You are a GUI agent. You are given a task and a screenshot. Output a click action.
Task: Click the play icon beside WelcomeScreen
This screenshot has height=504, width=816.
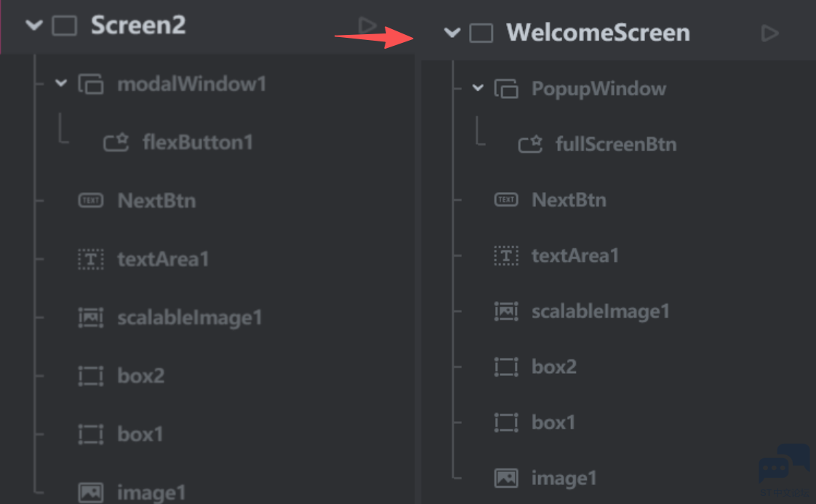pyautogui.click(x=769, y=33)
